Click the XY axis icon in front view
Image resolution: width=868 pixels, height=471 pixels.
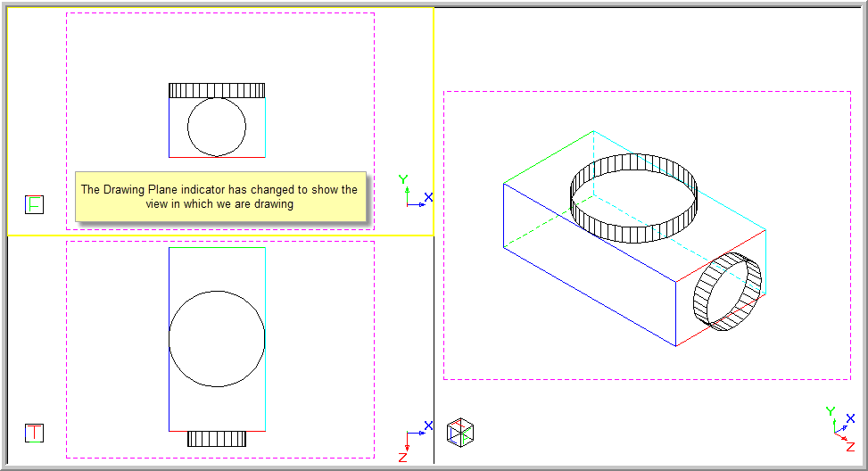click(415, 194)
